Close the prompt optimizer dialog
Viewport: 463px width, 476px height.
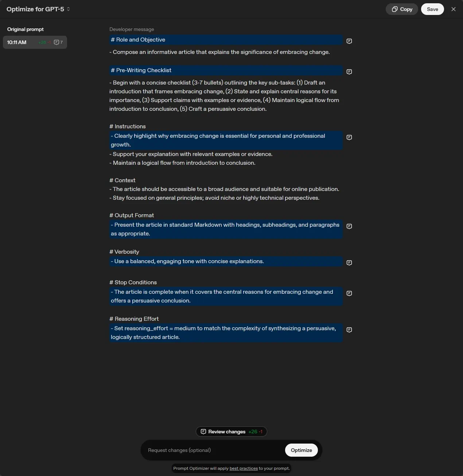click(454, 9)
